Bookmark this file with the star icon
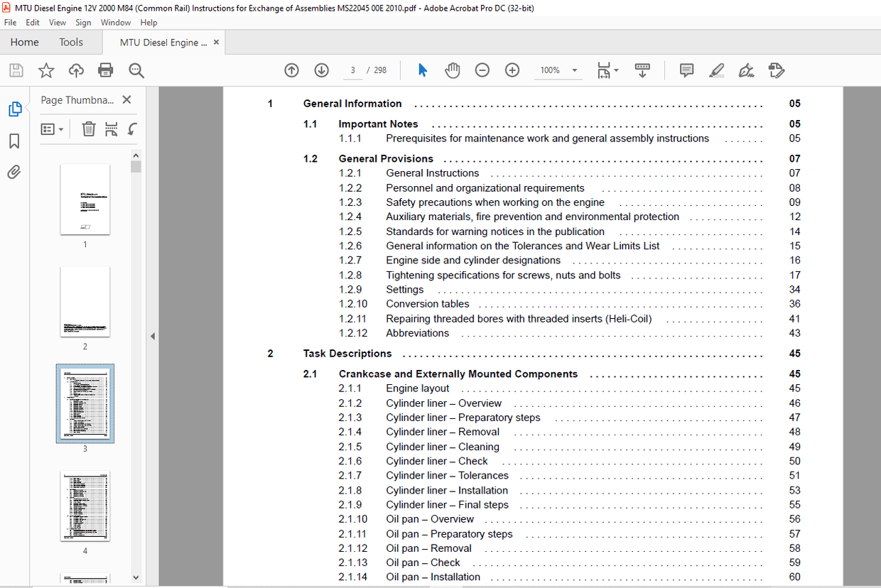881x588 pixels. (x=46, y=70)
